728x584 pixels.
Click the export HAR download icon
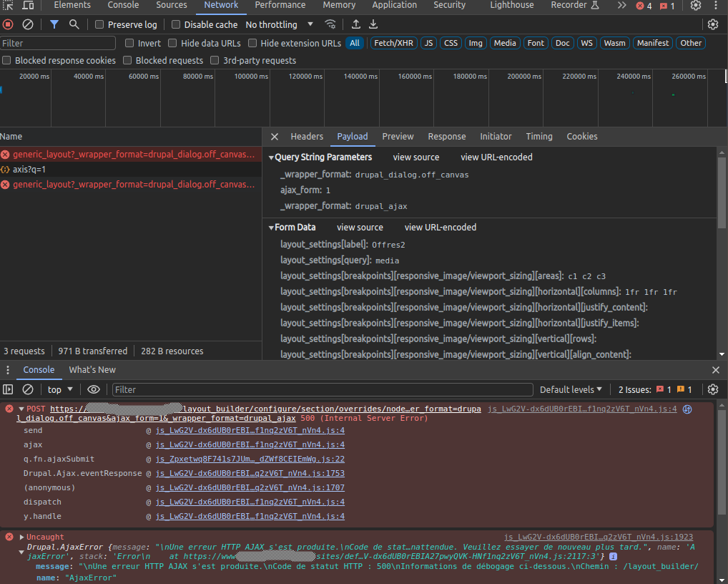373,24
